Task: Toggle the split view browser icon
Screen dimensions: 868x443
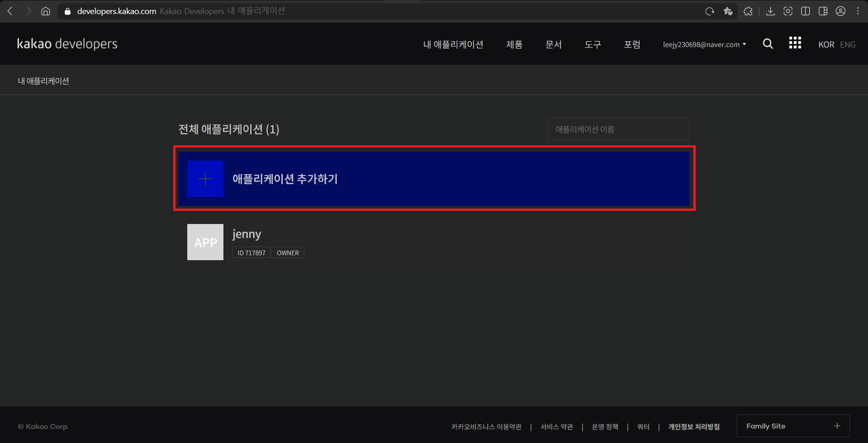Action: (x=806, y=11)
